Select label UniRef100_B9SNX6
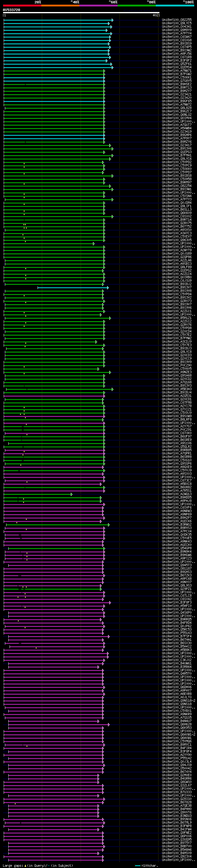This screenshot has height=868, width=197. point(177,819)
